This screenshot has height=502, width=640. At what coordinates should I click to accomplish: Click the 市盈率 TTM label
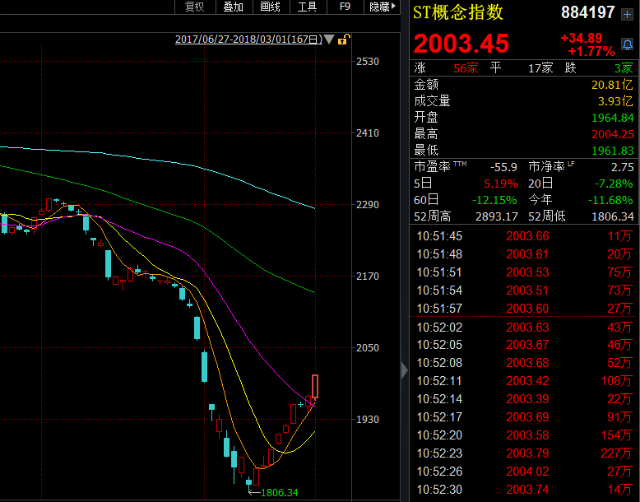(440, 167)
